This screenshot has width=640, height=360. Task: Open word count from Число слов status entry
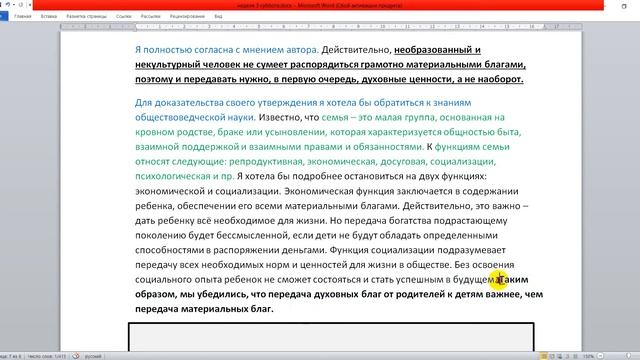click(47, 356)
